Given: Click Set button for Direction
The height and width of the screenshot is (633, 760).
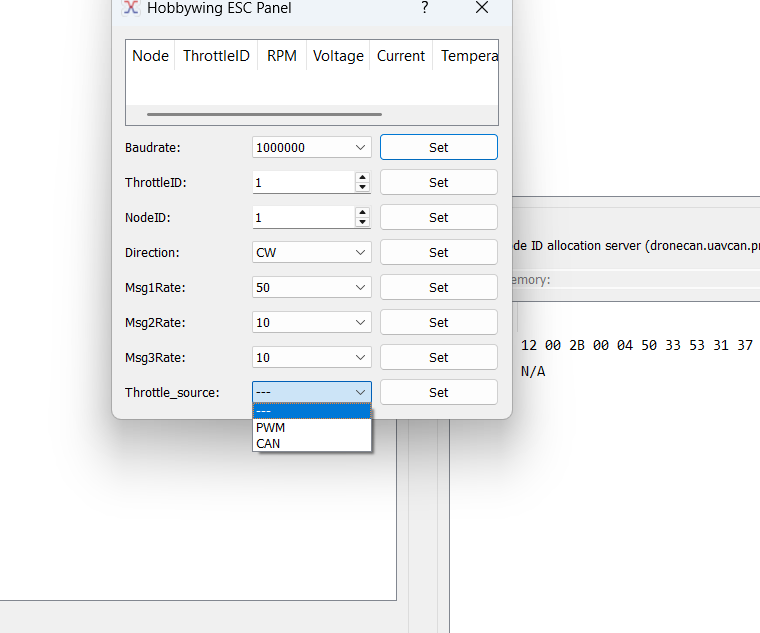Looking at the screenshot, I should coord(439,252).
